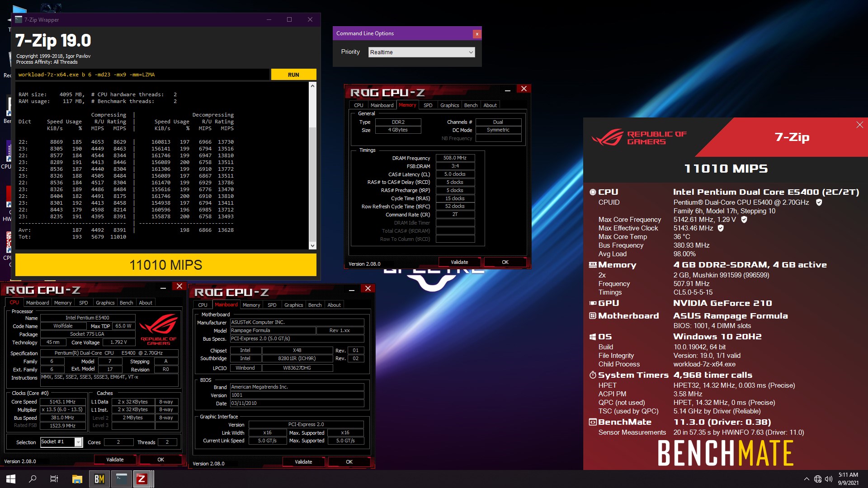This screenshot has height=488, width=868.
Task: Open SPD tab in Memory CPU-Z window
Action: pos(428,105)
